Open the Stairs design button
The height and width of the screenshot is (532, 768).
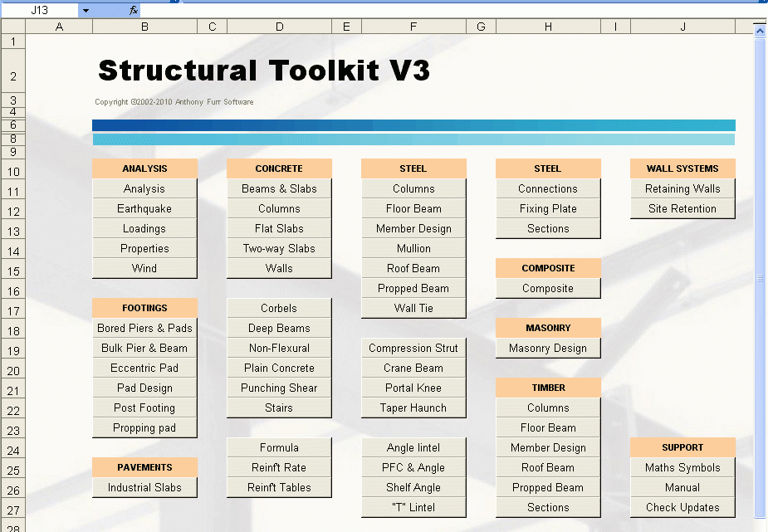point(279,408)
